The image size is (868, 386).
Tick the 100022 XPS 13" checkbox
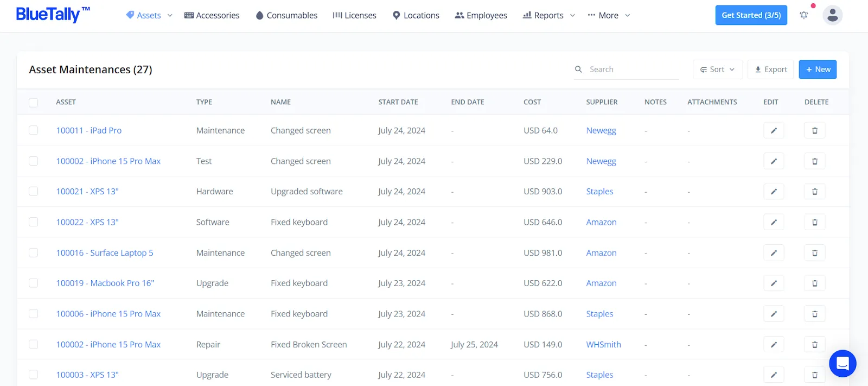(34, 222)
